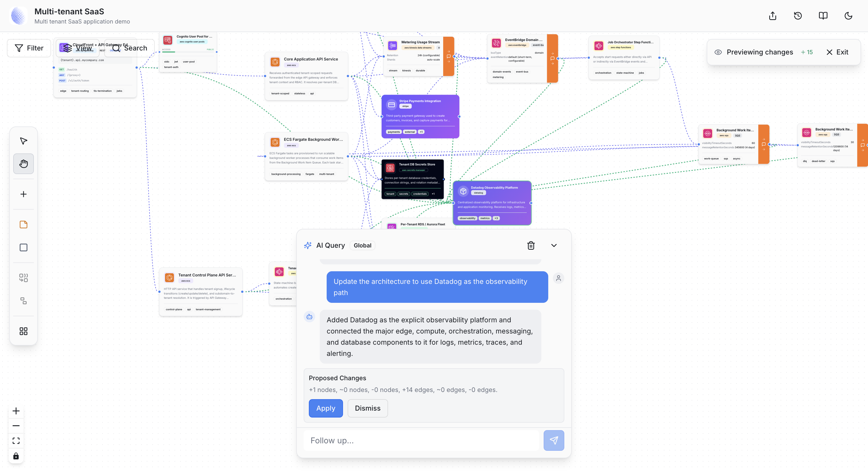Click the convert-shapes icon with arrow
Screen dimensions: 868x472
[23, 278]
